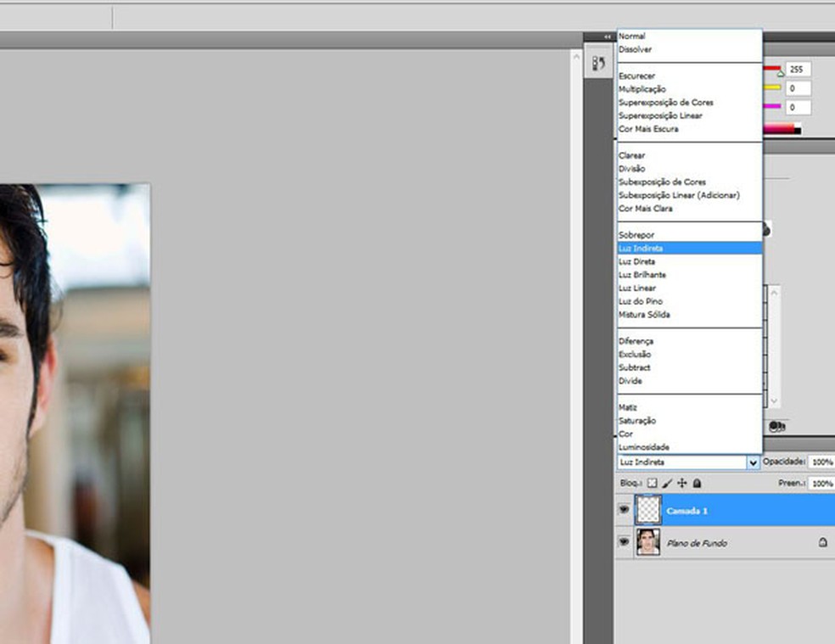
Task: Click the padlock on Plano de Fundo layer
Action: coord(823,542)
